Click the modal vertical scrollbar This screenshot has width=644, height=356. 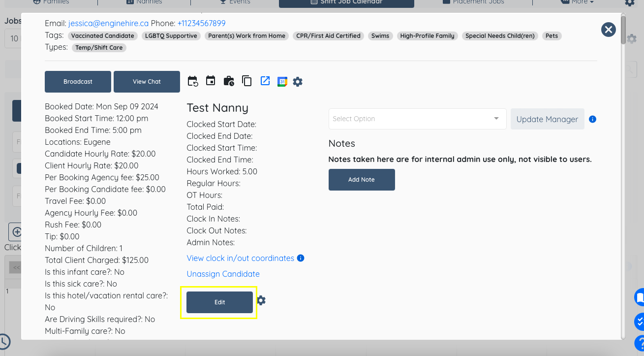pos(623,31)
